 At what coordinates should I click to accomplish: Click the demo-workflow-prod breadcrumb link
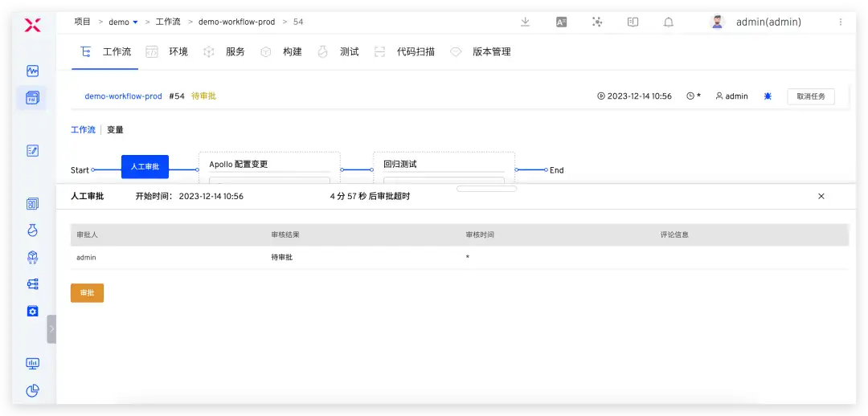point(237,22)
